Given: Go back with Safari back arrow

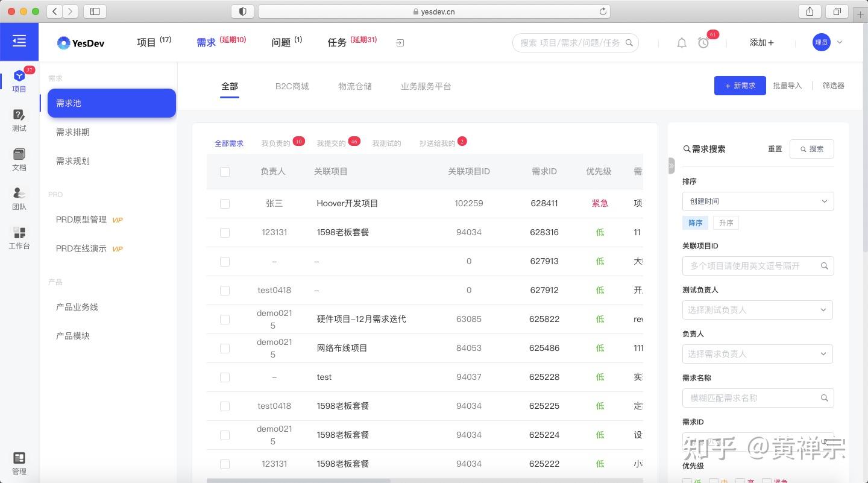Looking at the screenshot, I should tap(55, 11).
